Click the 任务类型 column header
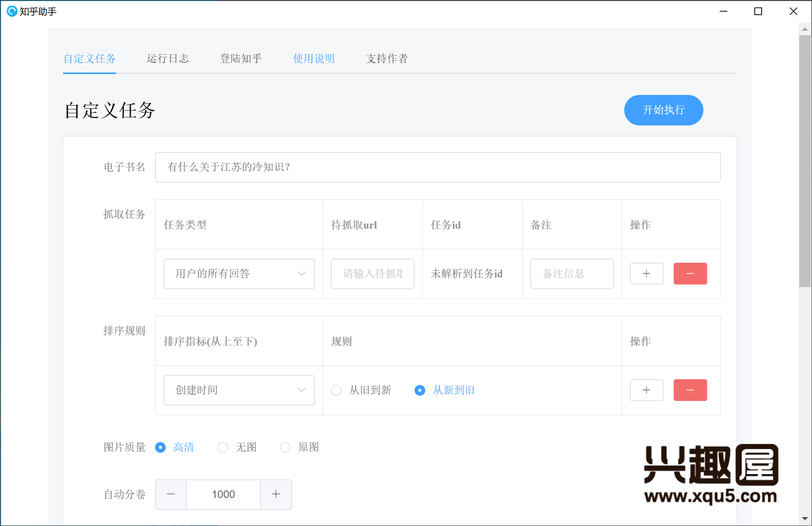Screen dimensions: 812x526 coord(185,225)
